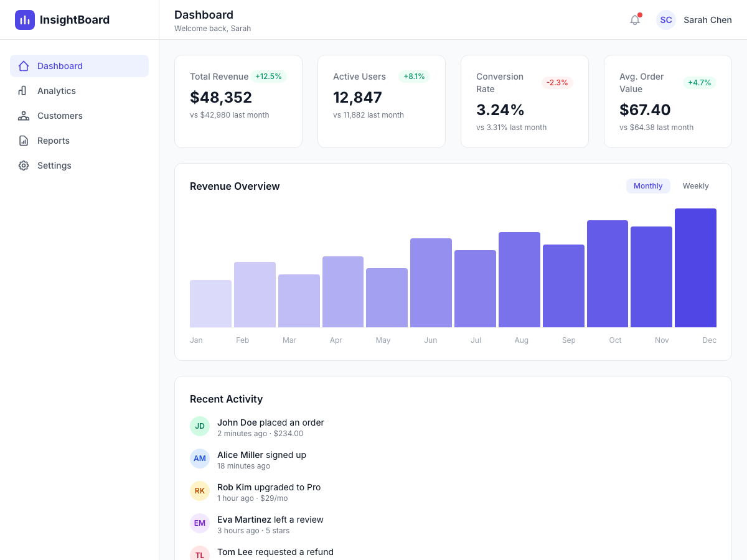Click the AM avatar for Alice Miller

pos(200,459)
